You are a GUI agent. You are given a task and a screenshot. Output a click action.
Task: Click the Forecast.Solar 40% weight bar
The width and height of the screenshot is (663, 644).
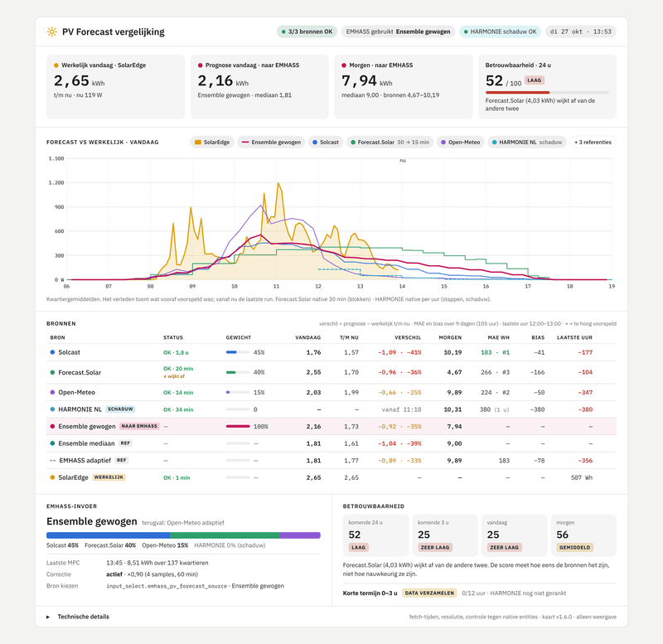[x=238, y=372]
